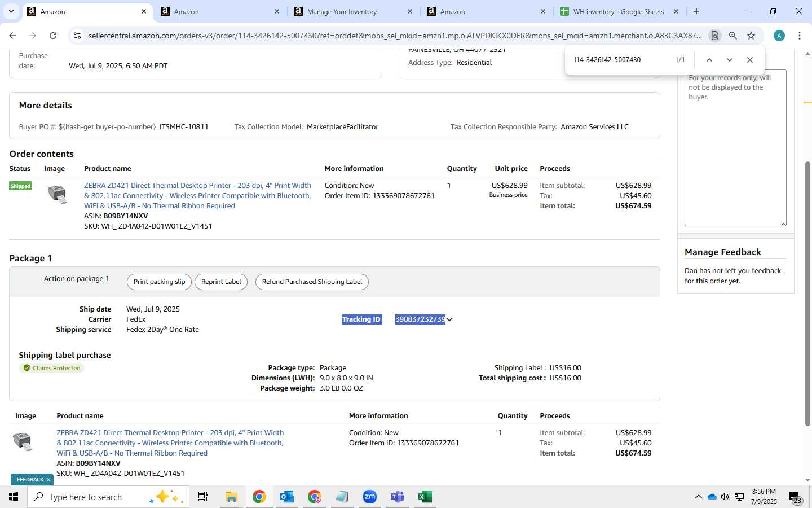Image resolution: width=812 pixels, height=508 pixels.
Task: Click the address bar URL
Action: point(395,36)
